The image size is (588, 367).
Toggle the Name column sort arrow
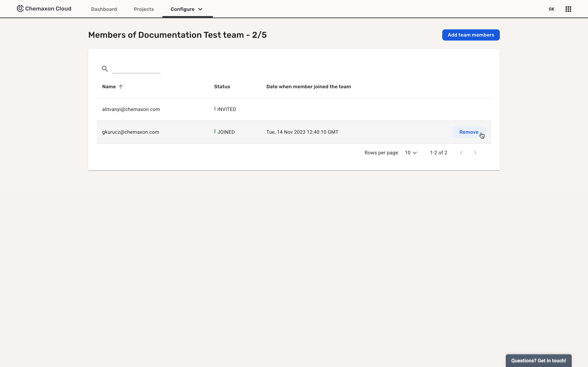tap(121, 87)
